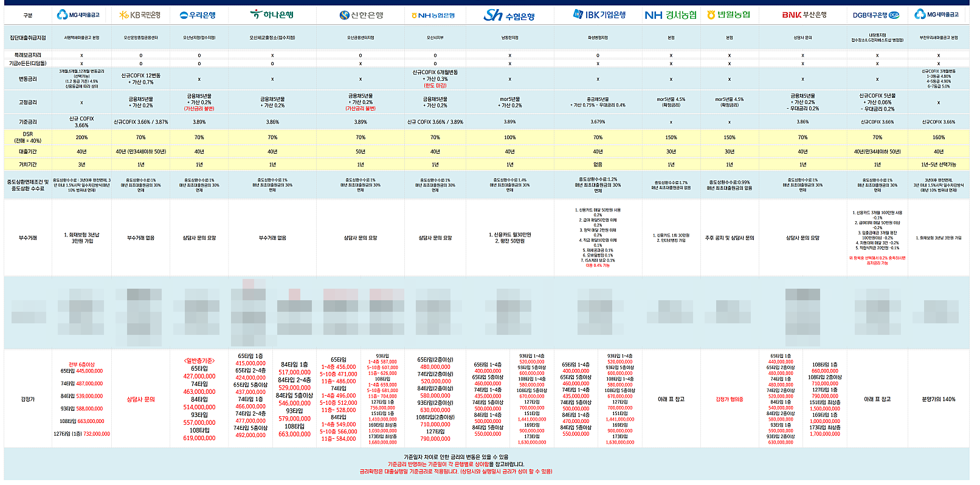The height and width of the screenshot is (485, 980).
Task: Click the 200% DSR cell
Action: point(81,137)
